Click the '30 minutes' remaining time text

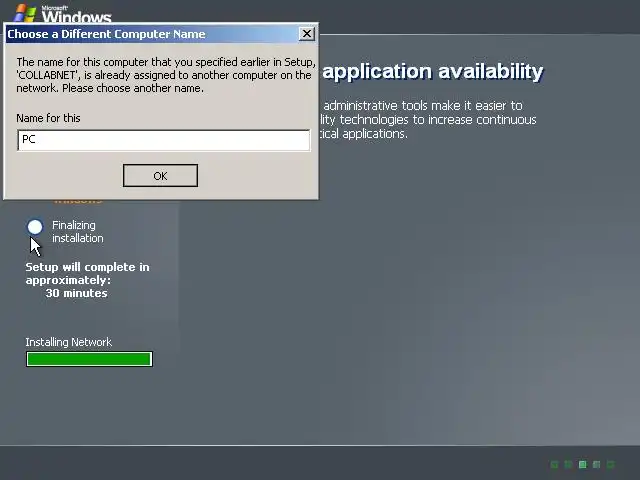(x=76, y=293)
